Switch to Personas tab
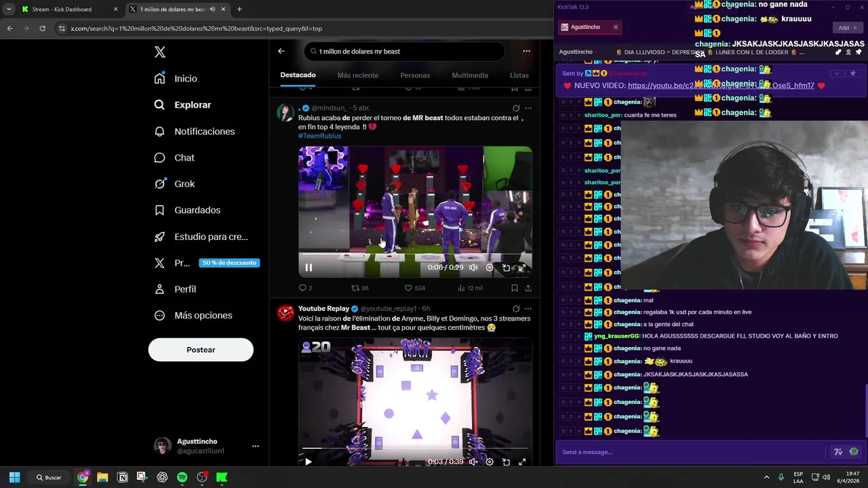Screen dimensions: 868x488 [415, 75]
